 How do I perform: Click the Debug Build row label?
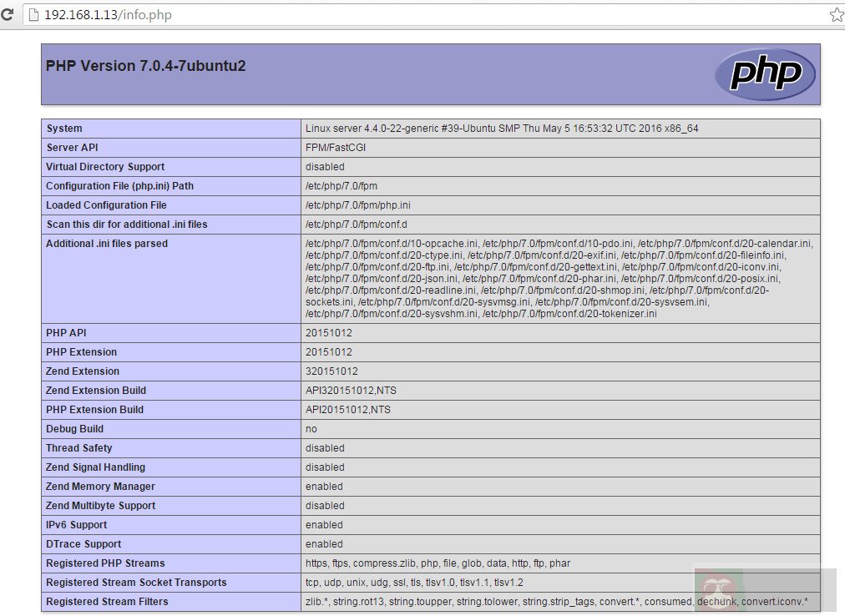(x=75, y=429)
